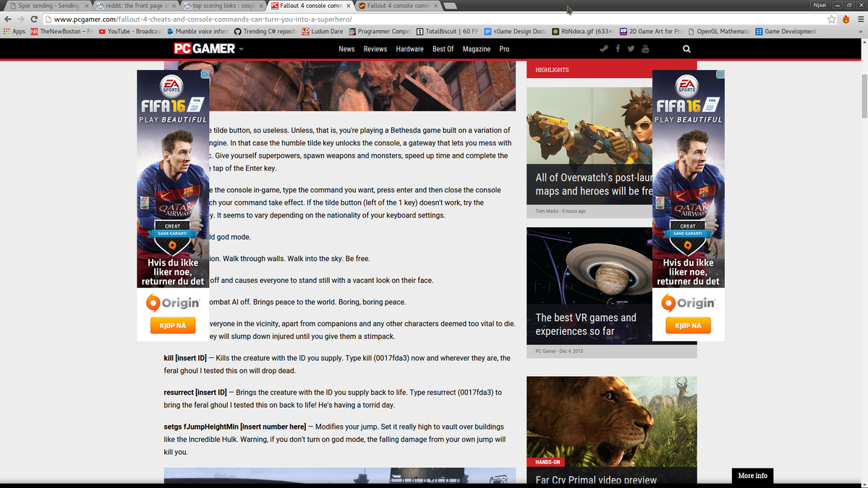
Task: Open the Hardware section in site nav
Action: pos(409,49)
